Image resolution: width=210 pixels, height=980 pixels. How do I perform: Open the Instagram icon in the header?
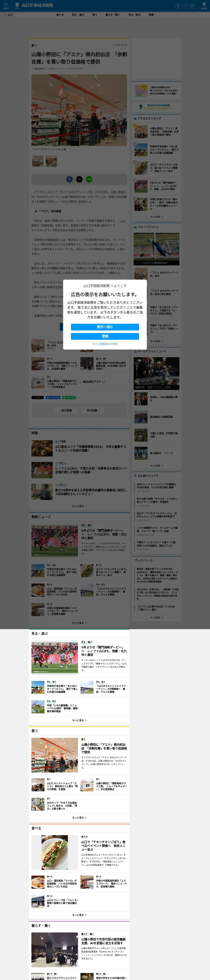point(192,6)
